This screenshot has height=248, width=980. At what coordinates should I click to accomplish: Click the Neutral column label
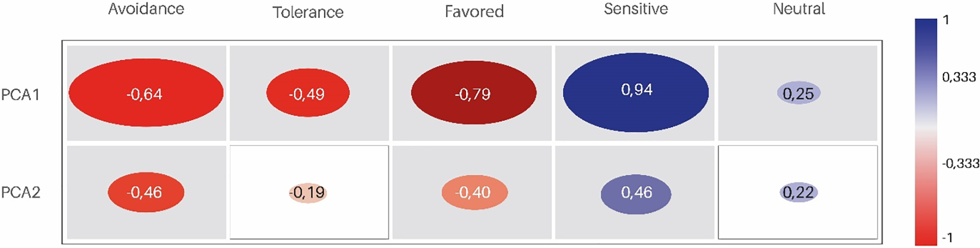point(798,9)
